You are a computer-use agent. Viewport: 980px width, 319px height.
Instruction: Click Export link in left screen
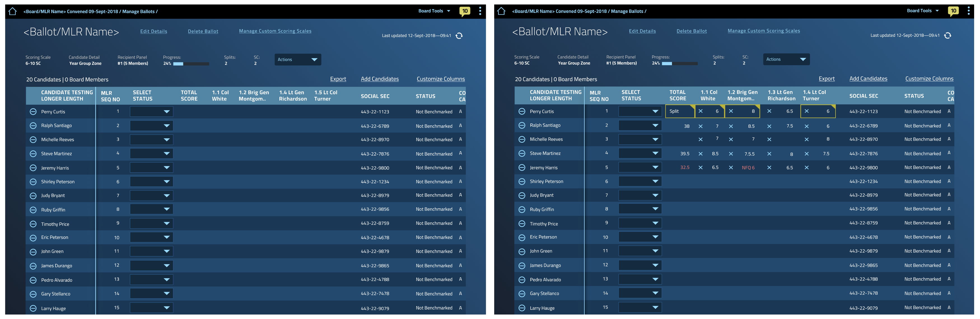click(x=338, y=79)
